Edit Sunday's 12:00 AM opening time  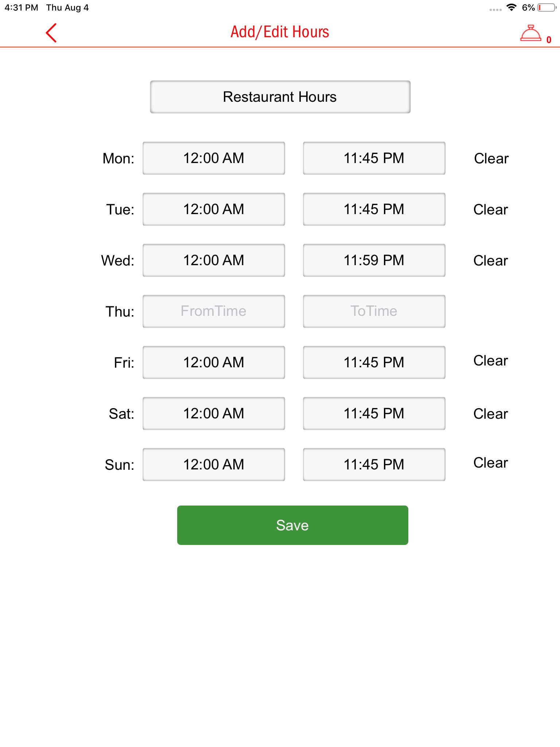214,465
